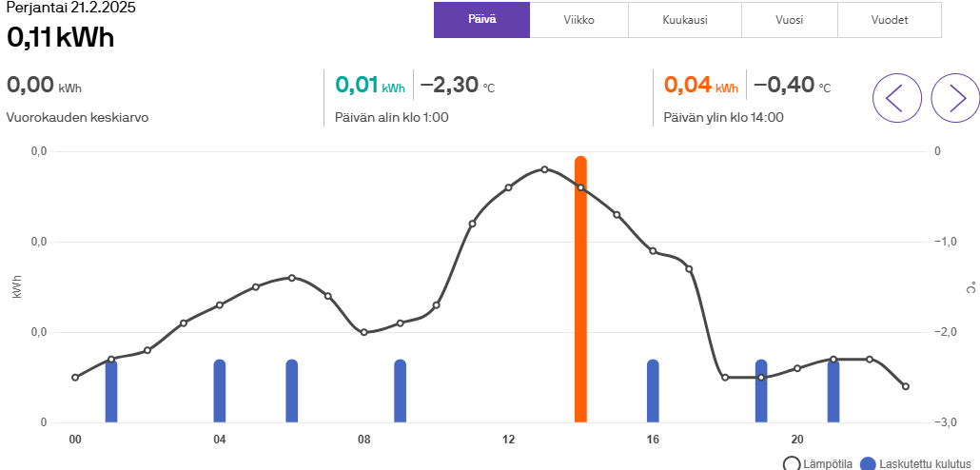Click the previous day arrow button
Screen dimensions: 980x470
pos(897,97)
